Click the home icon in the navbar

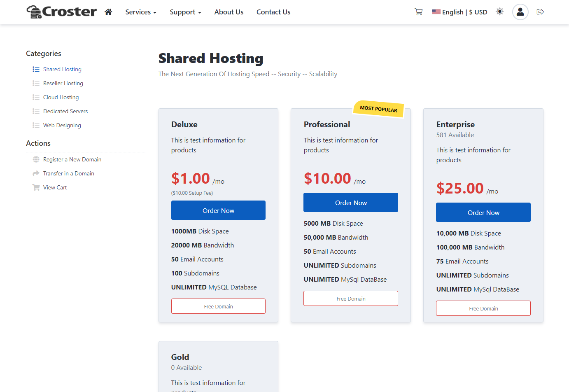point(108,12)
